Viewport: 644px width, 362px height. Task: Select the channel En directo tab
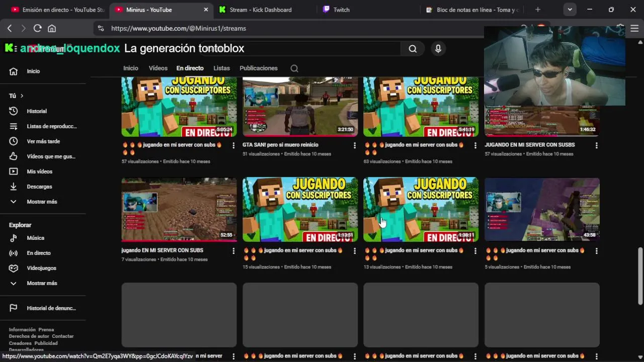click(x=190, y=68)
